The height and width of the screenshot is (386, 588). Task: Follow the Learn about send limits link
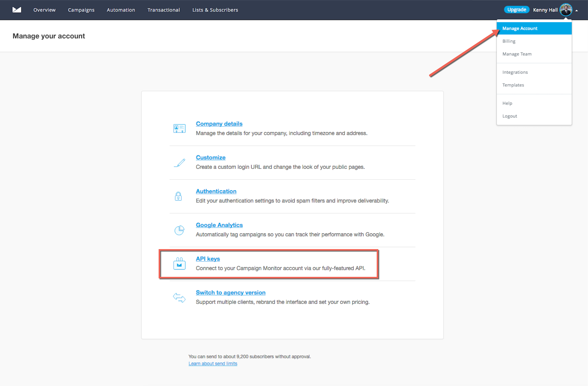(213, 364)
